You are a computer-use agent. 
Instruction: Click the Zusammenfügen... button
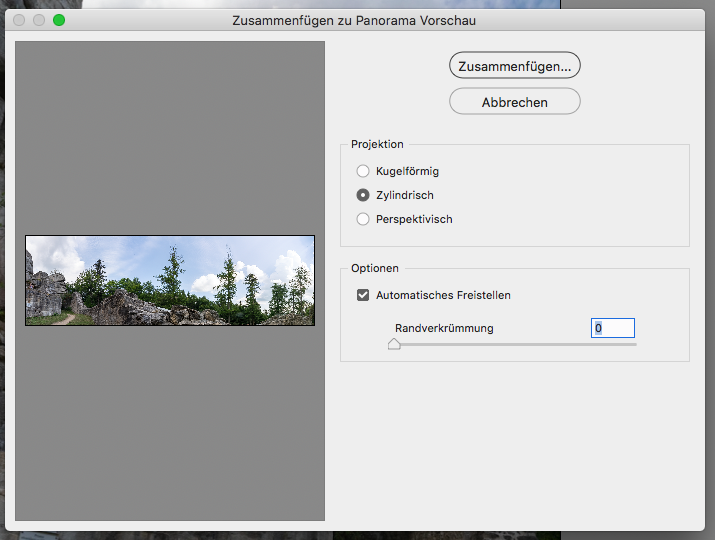click(x=514, y=65)
